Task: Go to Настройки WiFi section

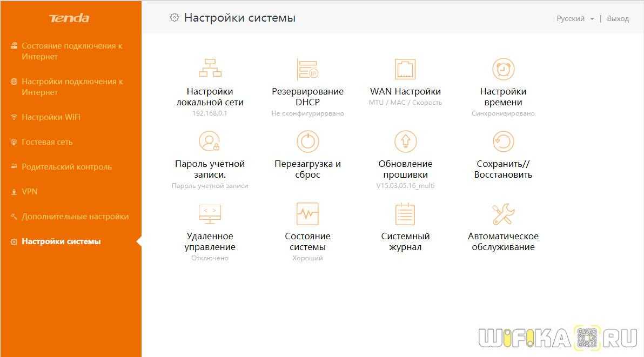Action: tap(51, 117)
